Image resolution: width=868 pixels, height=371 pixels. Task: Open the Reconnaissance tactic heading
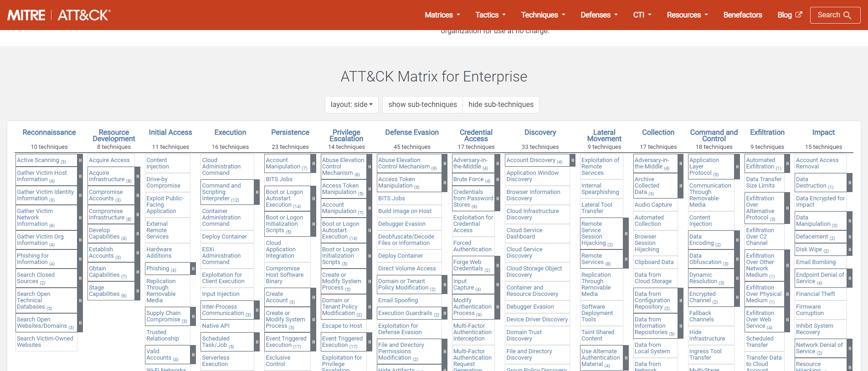pos(49,132)
